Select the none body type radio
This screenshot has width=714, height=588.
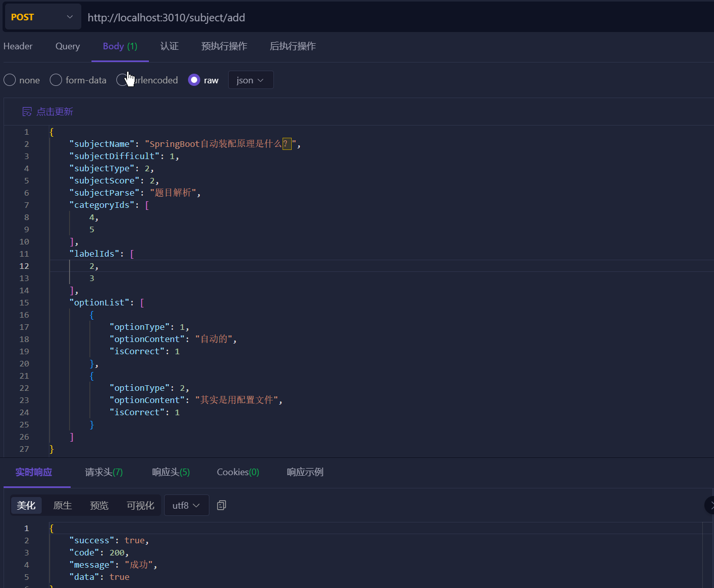tap(10, 80)
